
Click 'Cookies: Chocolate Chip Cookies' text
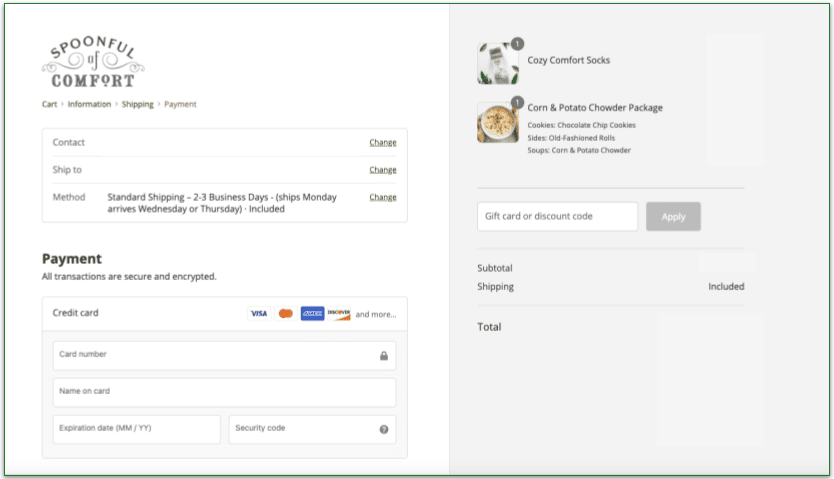(x=581, y=125)
